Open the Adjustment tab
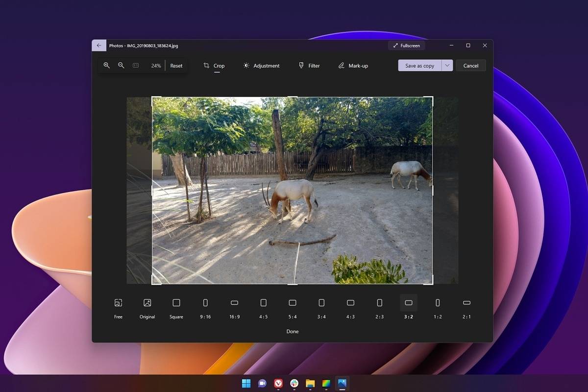588x392 pixels. click(x=261, y=66)
